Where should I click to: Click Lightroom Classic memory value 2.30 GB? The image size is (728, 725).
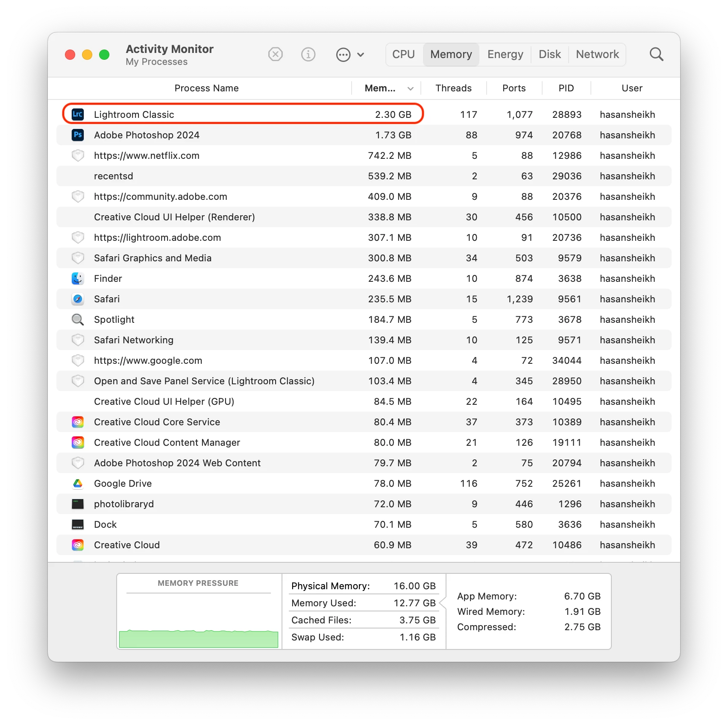click(393, 114)
